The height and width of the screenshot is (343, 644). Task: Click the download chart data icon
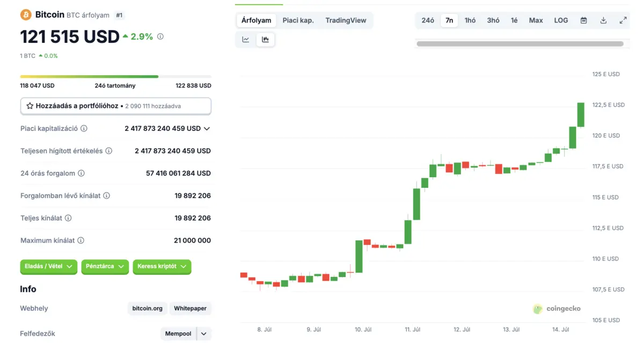pos(603,20)
